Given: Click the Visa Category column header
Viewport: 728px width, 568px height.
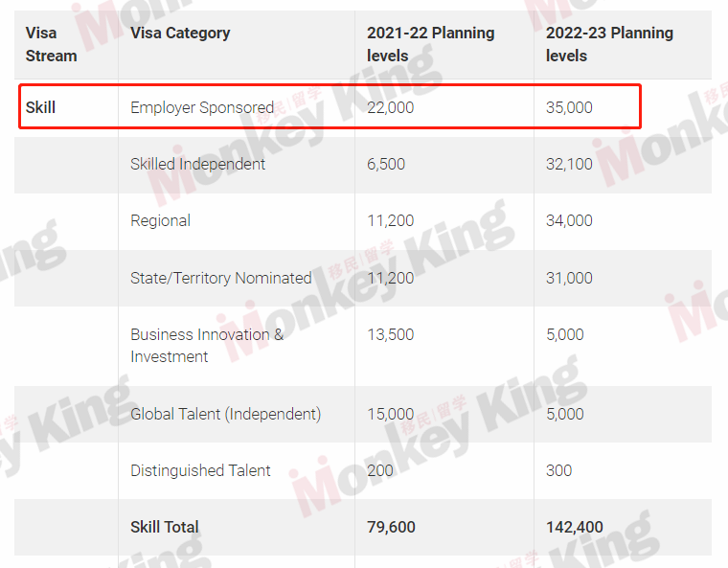Looking at the screenshot, I should 180,33.
